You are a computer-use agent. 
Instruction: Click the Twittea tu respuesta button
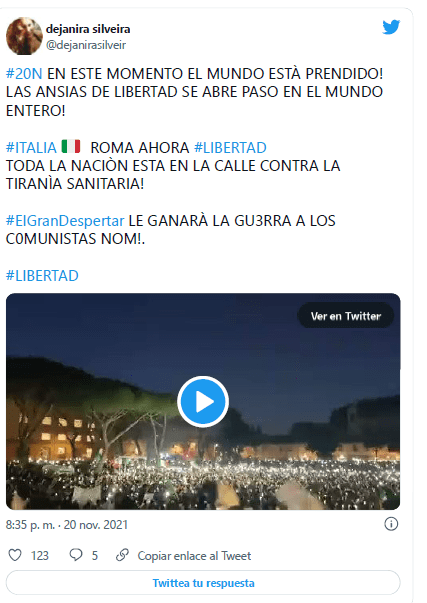click(203, 583)
